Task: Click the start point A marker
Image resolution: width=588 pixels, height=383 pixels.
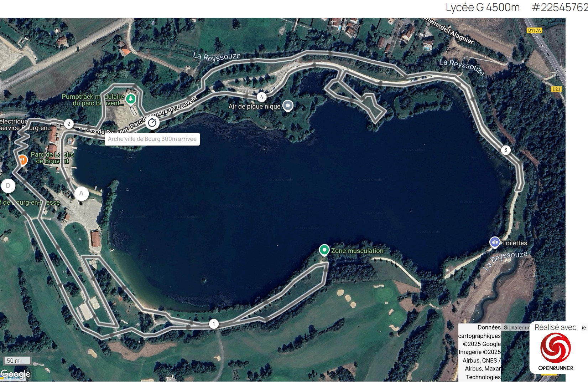Action: pyautogui.click(x=81, y=193)
